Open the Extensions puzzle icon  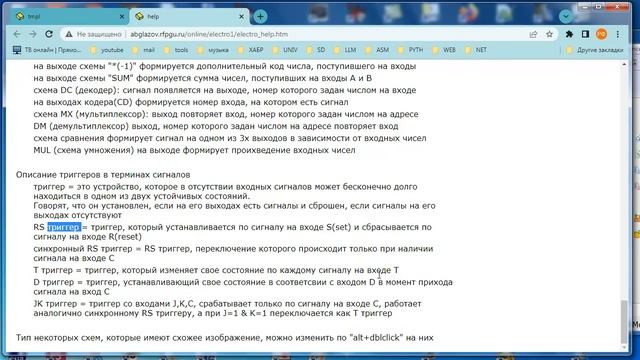pyautogui.click(x=569, y=34)
